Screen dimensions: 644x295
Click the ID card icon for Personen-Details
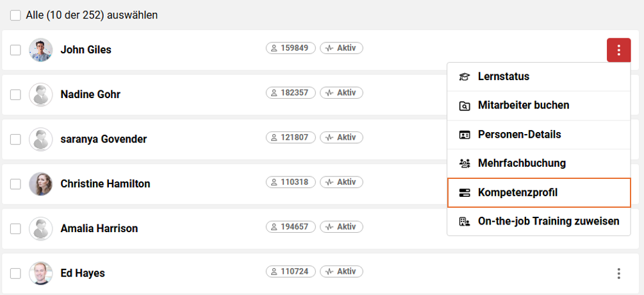[464, 135]
